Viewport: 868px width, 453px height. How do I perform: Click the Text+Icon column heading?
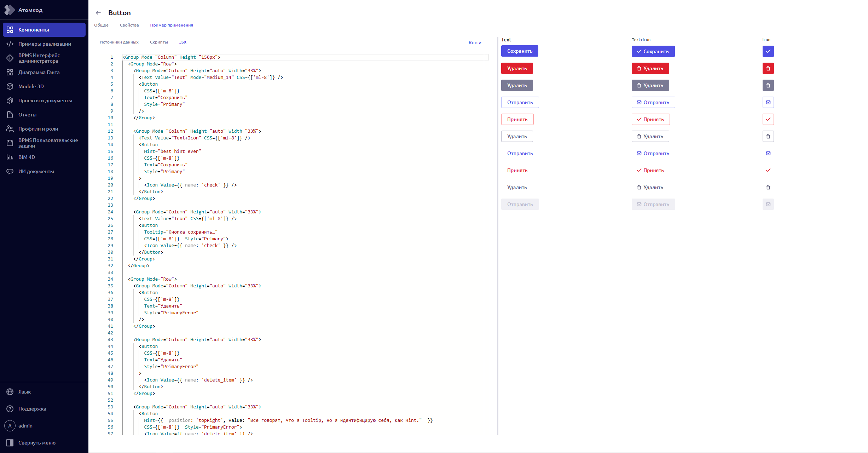click(641, 40)
